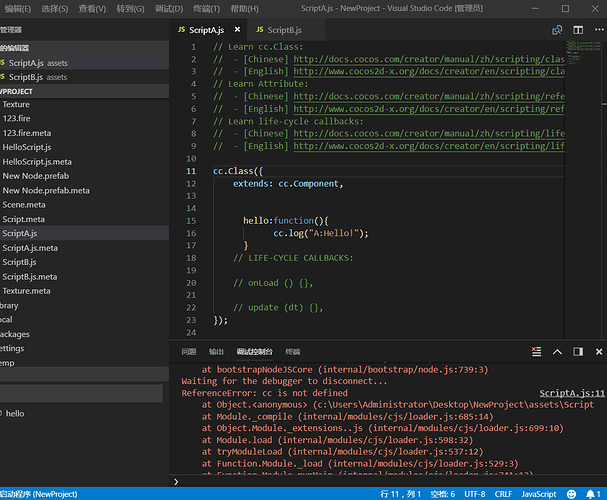Open ScriptB.js from open editors list

(24, 77)
